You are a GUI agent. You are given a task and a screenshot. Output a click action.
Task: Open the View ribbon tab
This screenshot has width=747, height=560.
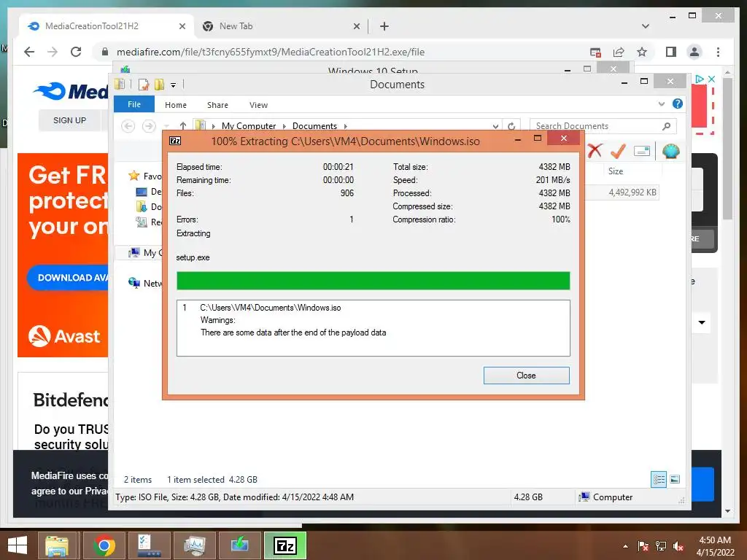[x=258, y=105]
